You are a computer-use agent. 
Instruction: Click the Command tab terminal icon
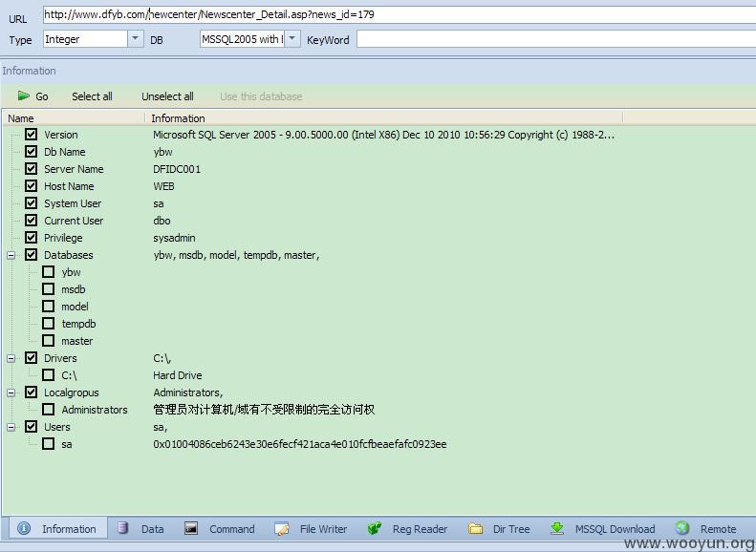pyautogui.click(x=191, y=528)
